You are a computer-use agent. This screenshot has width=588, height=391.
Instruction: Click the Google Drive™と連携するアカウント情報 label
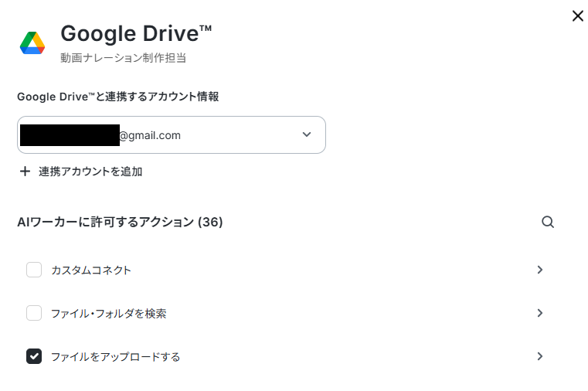tap(118, 97)
